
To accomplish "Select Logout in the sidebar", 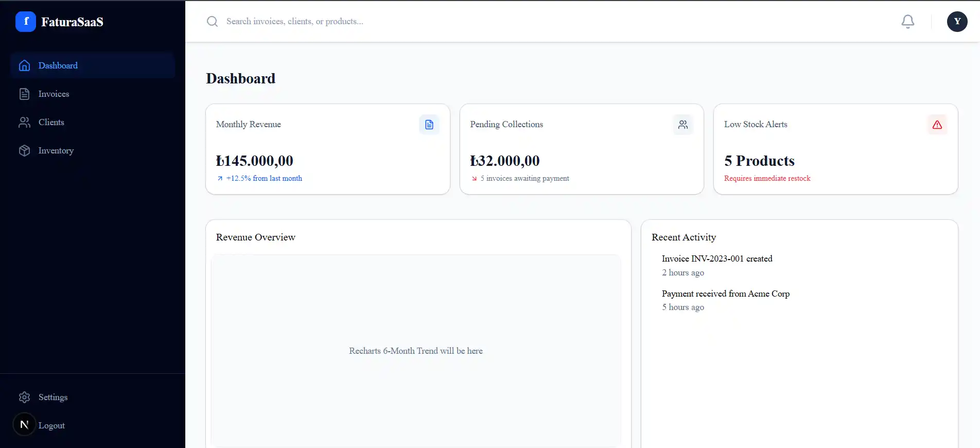I will coord(51,425).
